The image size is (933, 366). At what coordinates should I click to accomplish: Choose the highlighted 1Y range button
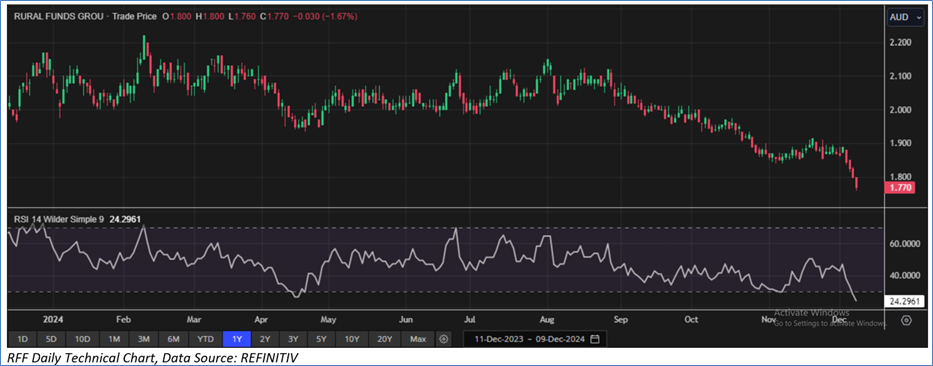pyautogui.click(x=237, y=339)
